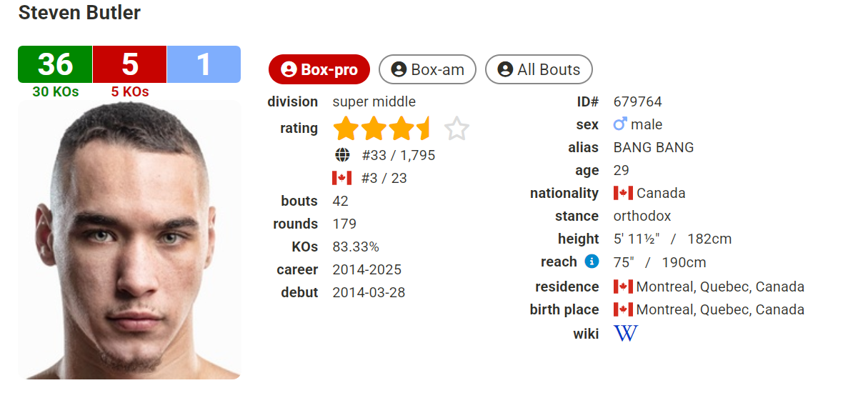Click the globe world ranking icon

342,155
